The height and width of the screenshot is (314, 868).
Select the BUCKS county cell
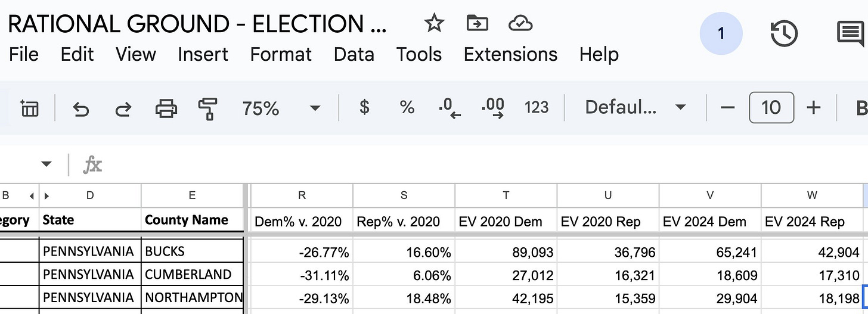pyautogui.click(x=192, y=251)
